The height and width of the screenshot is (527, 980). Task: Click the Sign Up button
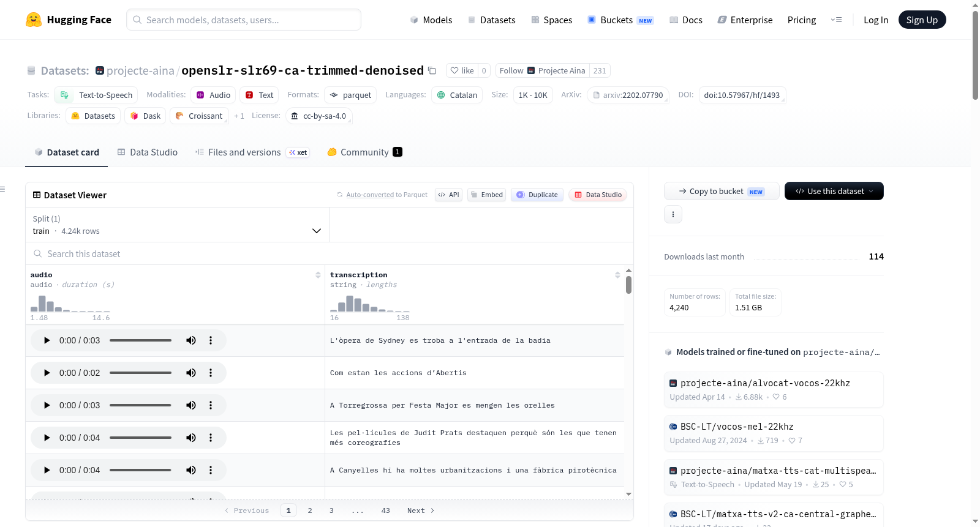[922, 20]
